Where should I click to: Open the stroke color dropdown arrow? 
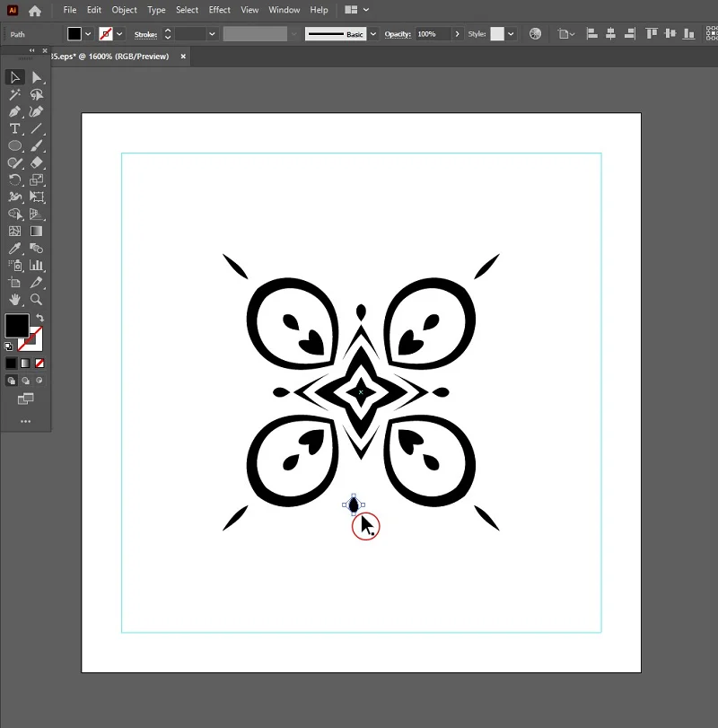coord(119,34)
